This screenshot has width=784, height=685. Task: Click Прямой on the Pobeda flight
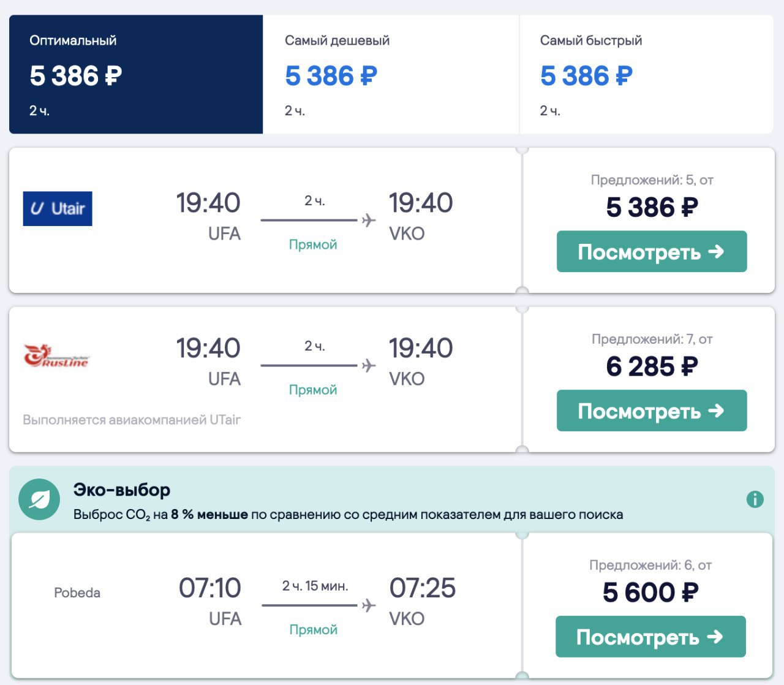coord(312,629)
